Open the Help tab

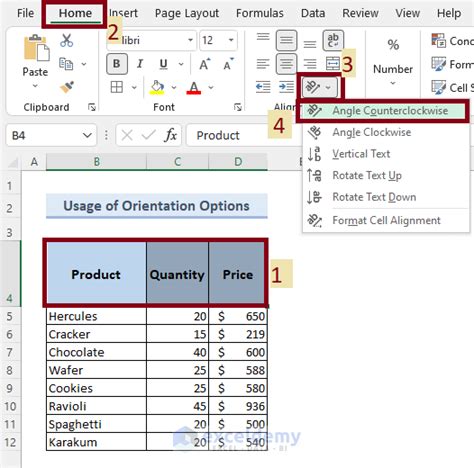[449, 13]
